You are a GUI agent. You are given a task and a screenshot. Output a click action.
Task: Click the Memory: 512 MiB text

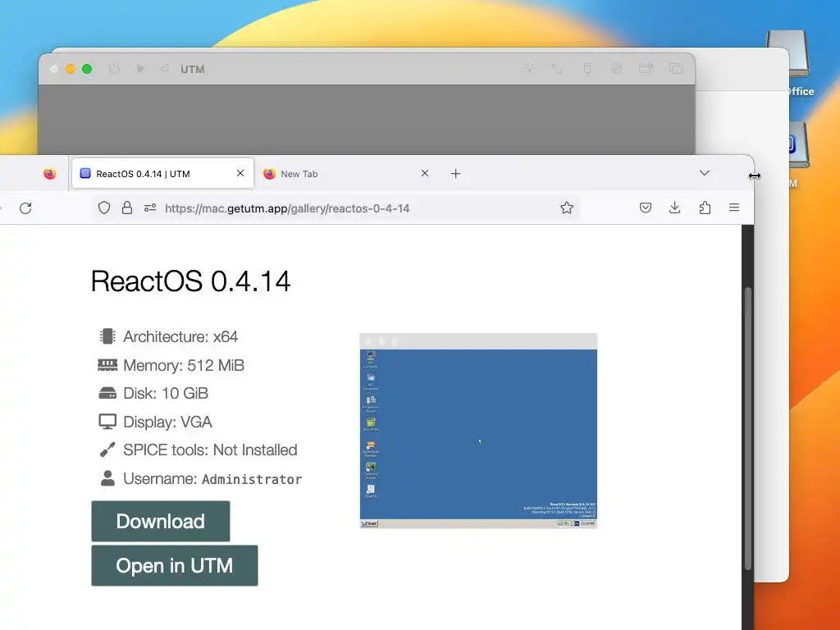click(x=184, y=365)
